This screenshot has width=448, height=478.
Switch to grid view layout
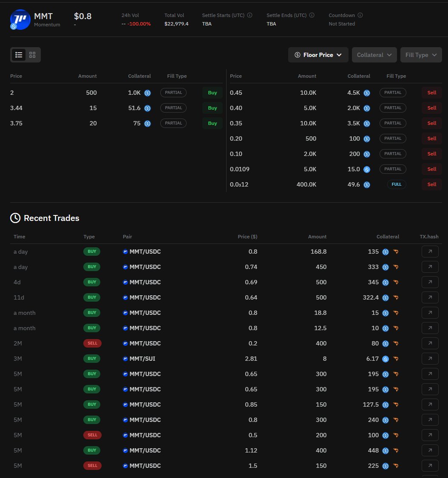click(x=32, y=55)
